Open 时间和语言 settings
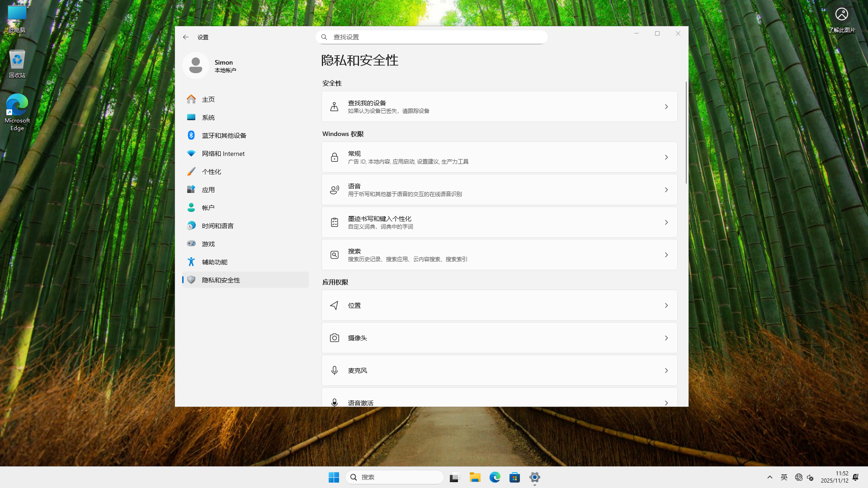Viewport: 868px width, 488px height. pyautogui.click(x=217, y=225)
